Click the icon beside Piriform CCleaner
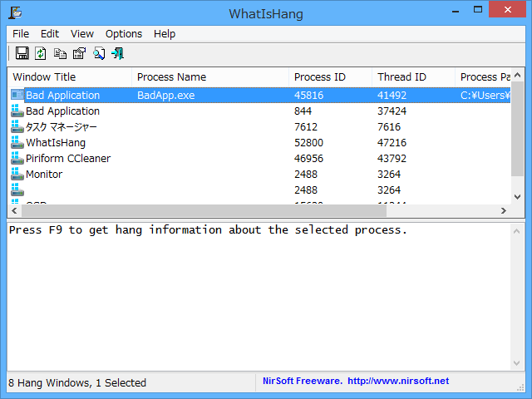Screen dimensions: 532x399 pyautogui.click(x=17, y=158)
